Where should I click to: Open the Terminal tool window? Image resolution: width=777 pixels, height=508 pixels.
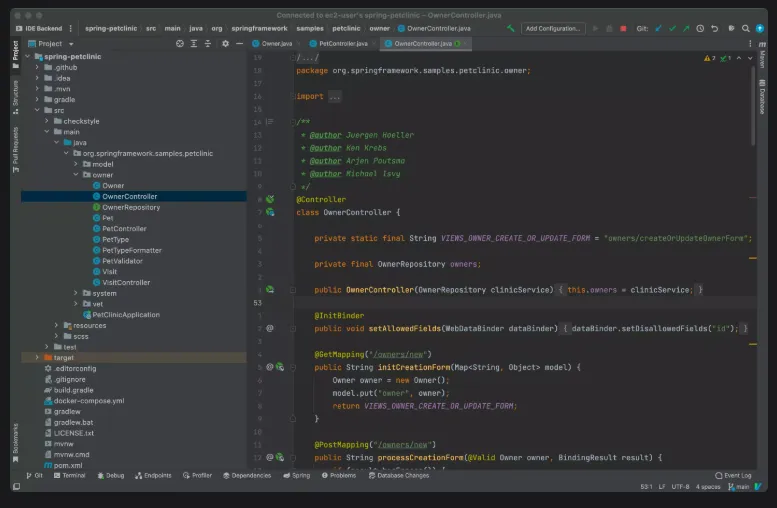[x=69, y=476]
